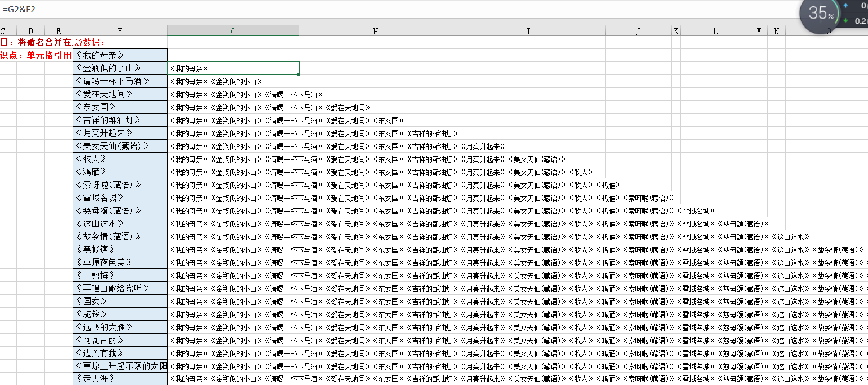Select cell 《美女天仙(藏语)》 in column F

[x=120, y=146]
